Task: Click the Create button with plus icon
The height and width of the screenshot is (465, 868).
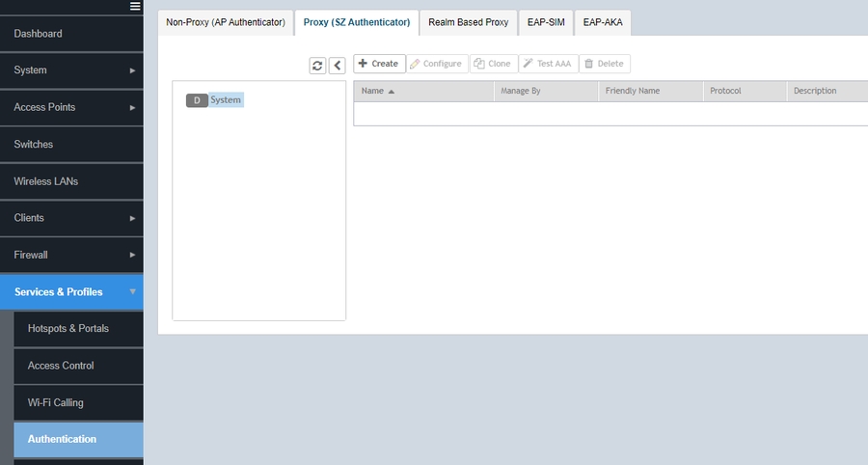Action: click(x=378, y=64)
